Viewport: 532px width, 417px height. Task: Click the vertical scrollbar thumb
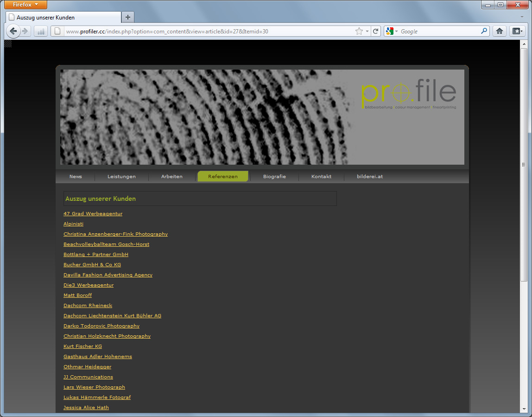[524, 164]
